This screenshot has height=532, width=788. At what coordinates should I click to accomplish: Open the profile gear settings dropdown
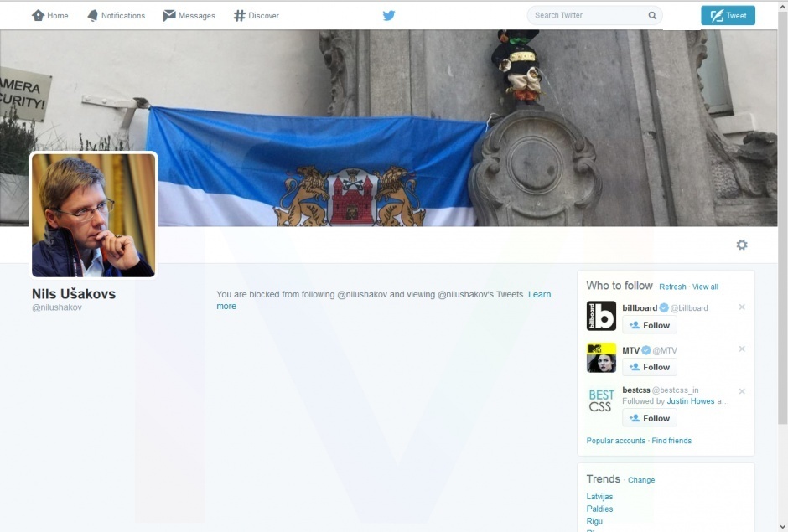pyautogui.click(x=741, y=245)
